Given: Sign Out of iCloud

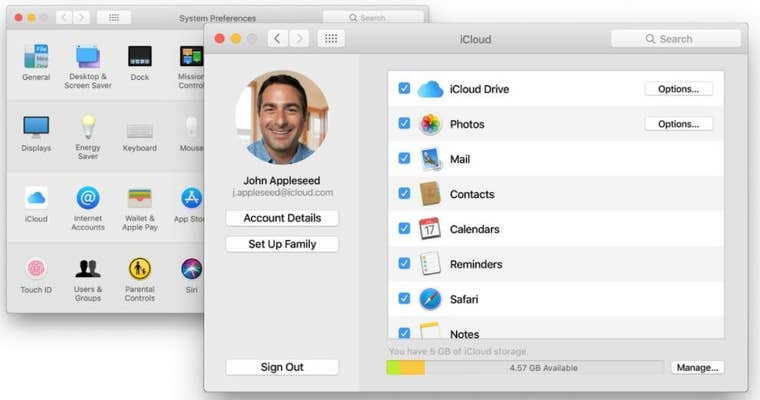Looking at the screenshot, I should [x=282, y=368].
